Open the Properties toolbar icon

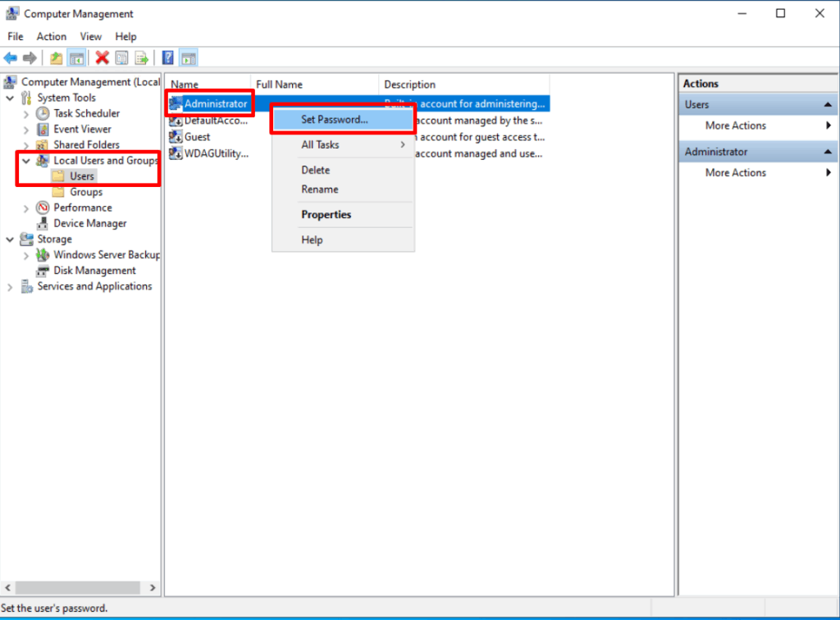[x=121, y=57]
